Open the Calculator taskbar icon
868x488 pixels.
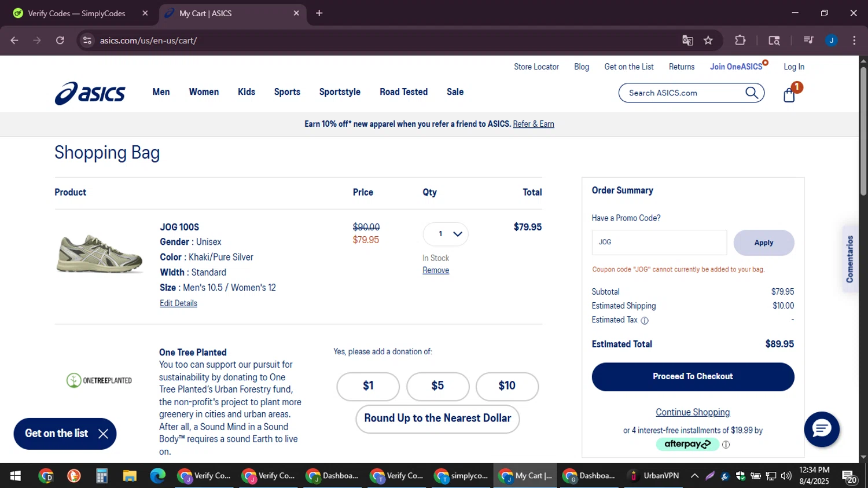tap(102, 476)
